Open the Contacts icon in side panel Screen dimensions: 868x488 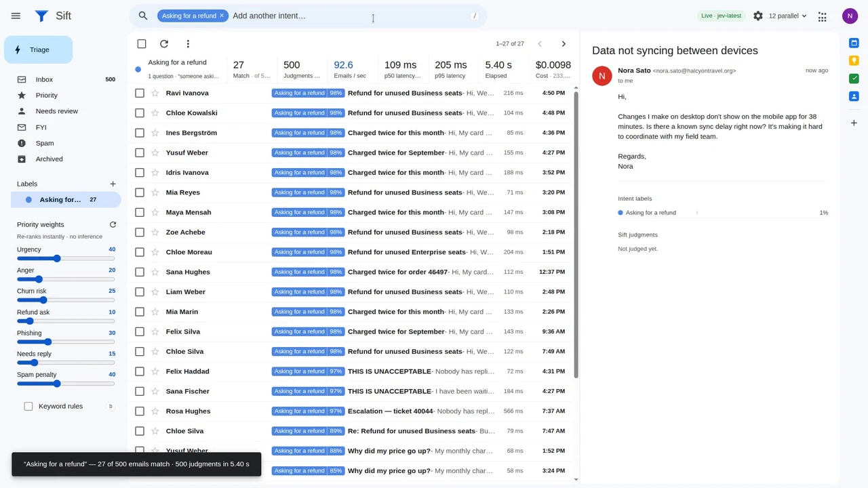(x=854, y=96)
